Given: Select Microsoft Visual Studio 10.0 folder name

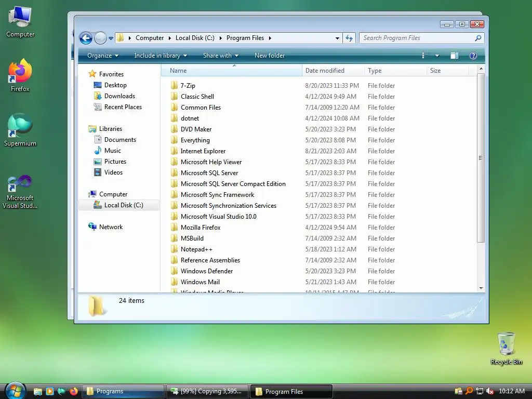Looking at the screenshot, I should click(219, 217).
